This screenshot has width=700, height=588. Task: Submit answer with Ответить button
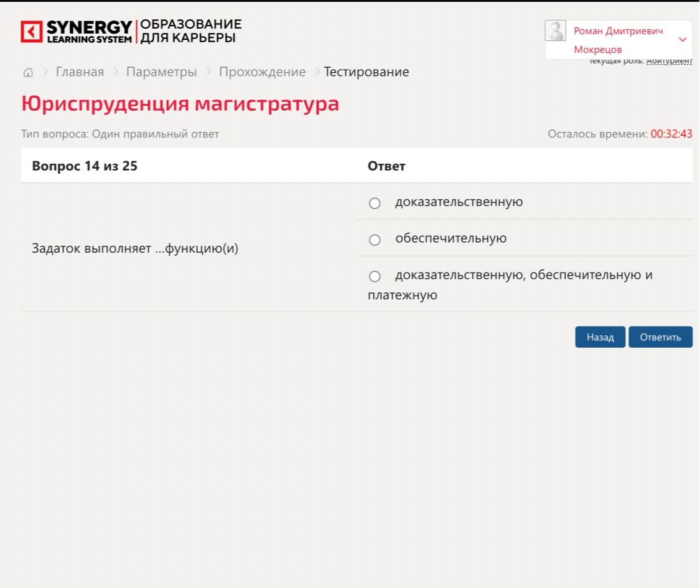point(660,337)
